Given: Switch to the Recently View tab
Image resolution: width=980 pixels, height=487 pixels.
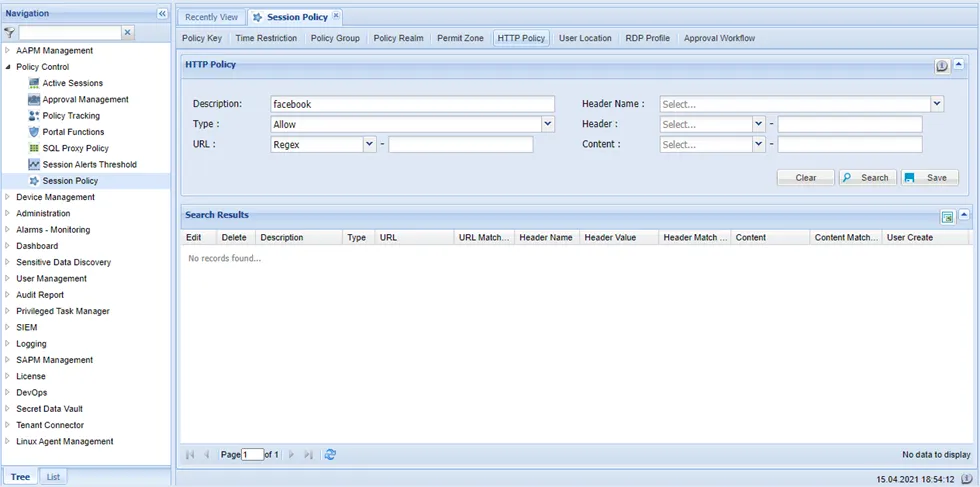Looking at the screenshot, I should [x=211, y=17].
